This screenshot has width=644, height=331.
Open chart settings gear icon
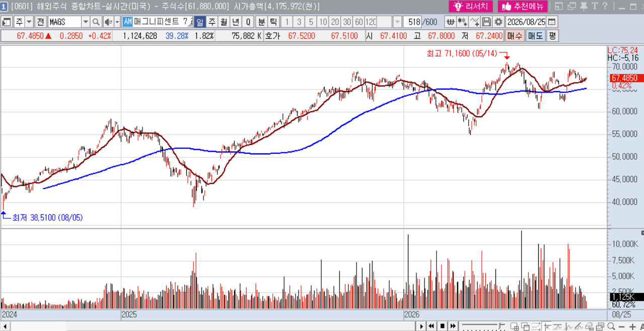498,22
